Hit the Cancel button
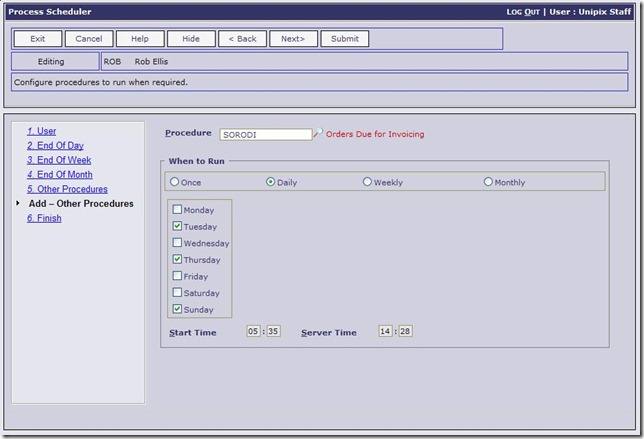This screenshot has height=439, width=644. 89,39
